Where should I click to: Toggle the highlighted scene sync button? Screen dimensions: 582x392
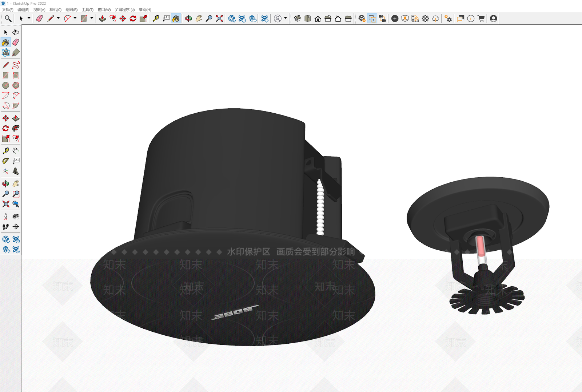coord(372,19)
